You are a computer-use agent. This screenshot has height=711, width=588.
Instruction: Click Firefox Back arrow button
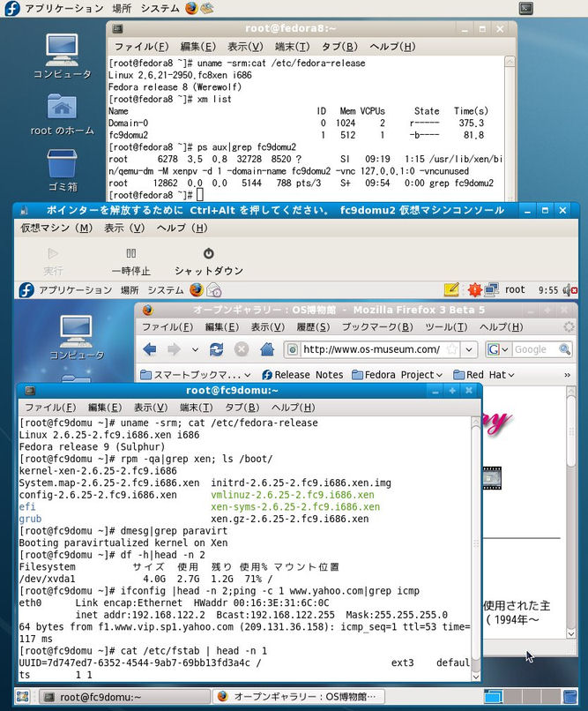pyautogui.click(x=150, y=349)
